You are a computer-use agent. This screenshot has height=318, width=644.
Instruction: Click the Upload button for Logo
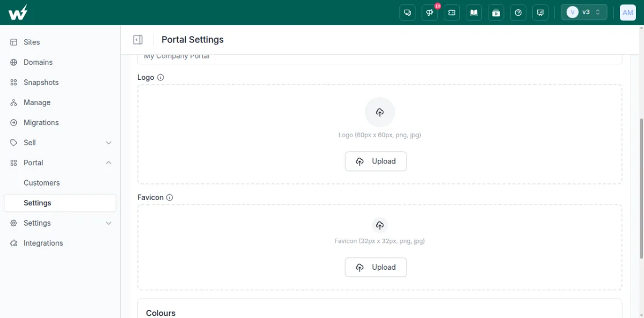[x=376, y=161]
